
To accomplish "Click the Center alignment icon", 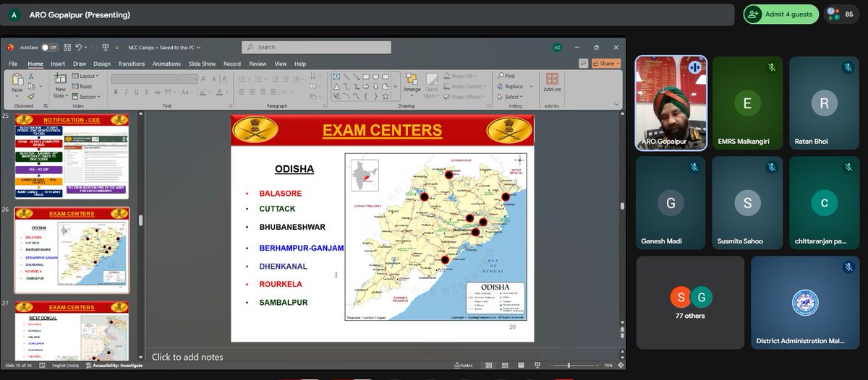I will (x=252, y=92).
